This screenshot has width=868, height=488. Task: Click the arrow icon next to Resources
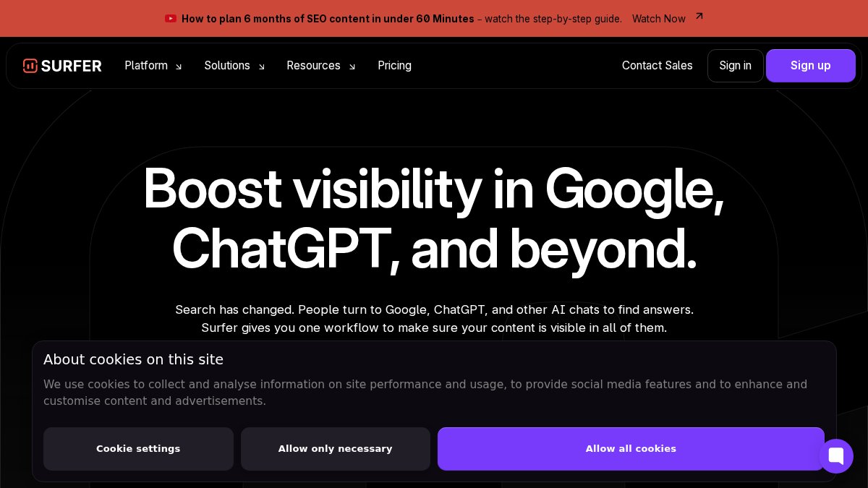[x=352, y=67]
